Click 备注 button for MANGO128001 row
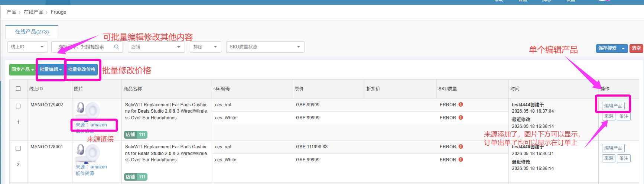 [x=624, y=158]
